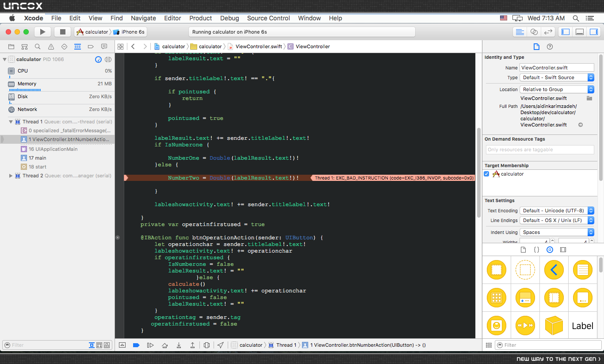Show the Quick Help inspector
The image size is (604, 364).
pos(550,46)
